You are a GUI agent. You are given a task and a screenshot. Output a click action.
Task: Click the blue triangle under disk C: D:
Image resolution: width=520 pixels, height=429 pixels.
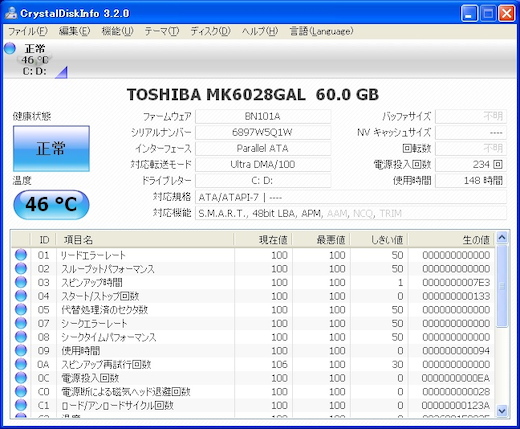(x=62, y=73)
